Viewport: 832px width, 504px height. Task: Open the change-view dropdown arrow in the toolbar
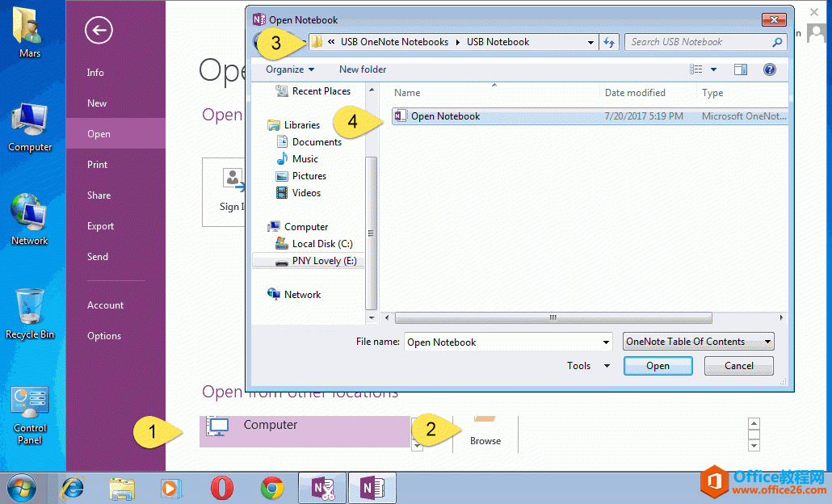712,69
